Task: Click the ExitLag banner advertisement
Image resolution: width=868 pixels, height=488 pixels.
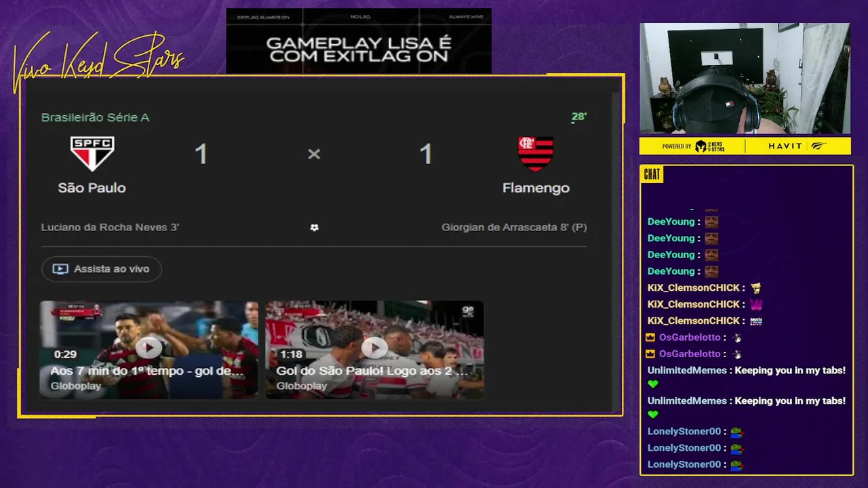Action: coord(359,41)
